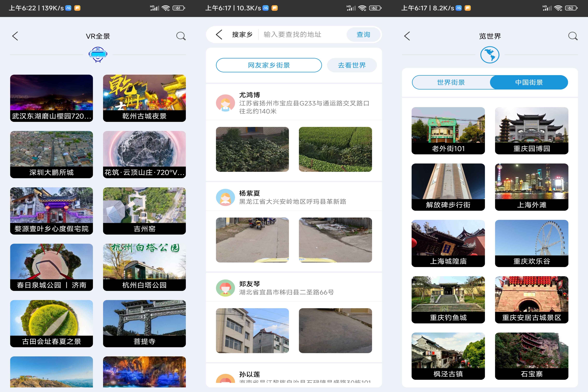Tap 郑友琴's profile avatar
This screenshot has height=392, width=588.
pos(225,288)
